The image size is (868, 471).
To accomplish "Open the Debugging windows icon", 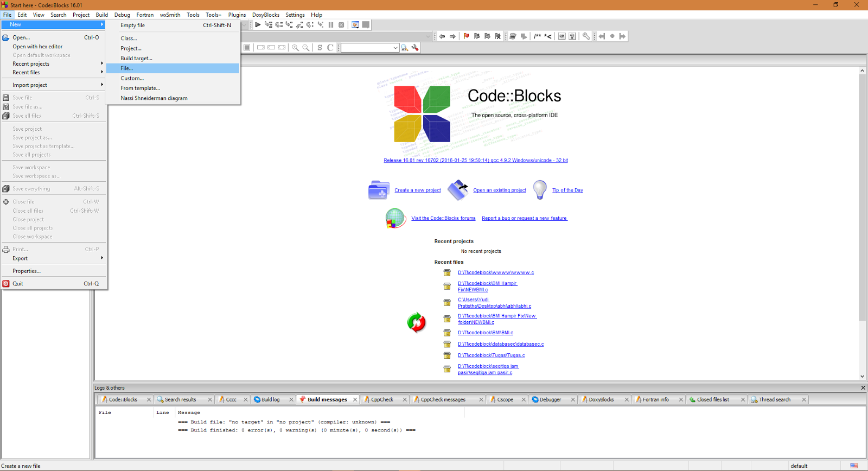I will click(x=355, y=25).
